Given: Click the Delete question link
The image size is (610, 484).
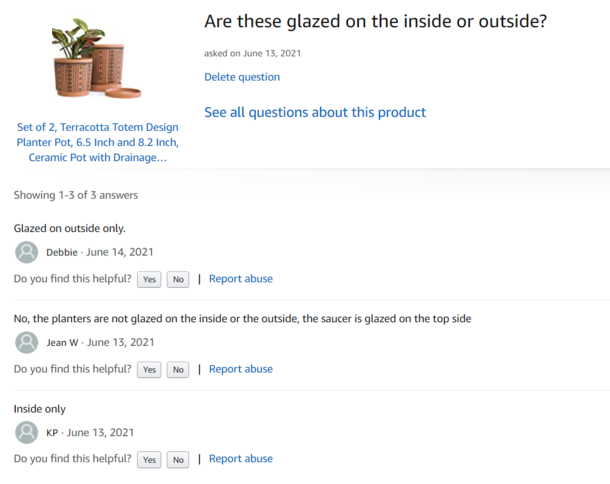Looking at the screenshot, I should pyautogui.click(x=242, y=77).
